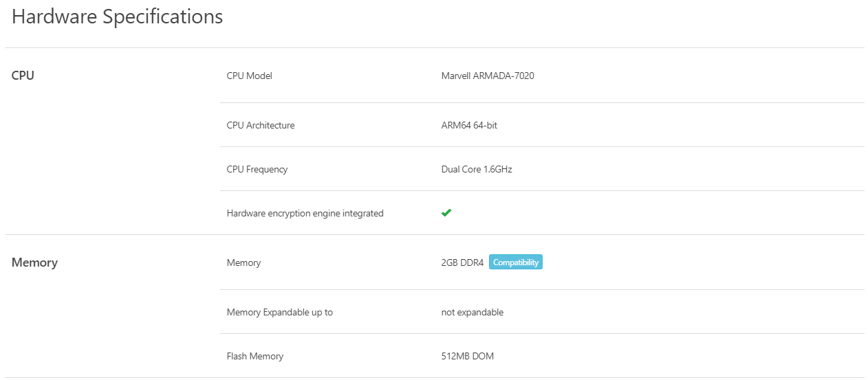Click Memory Expandable up to label

tap(279, 312)
